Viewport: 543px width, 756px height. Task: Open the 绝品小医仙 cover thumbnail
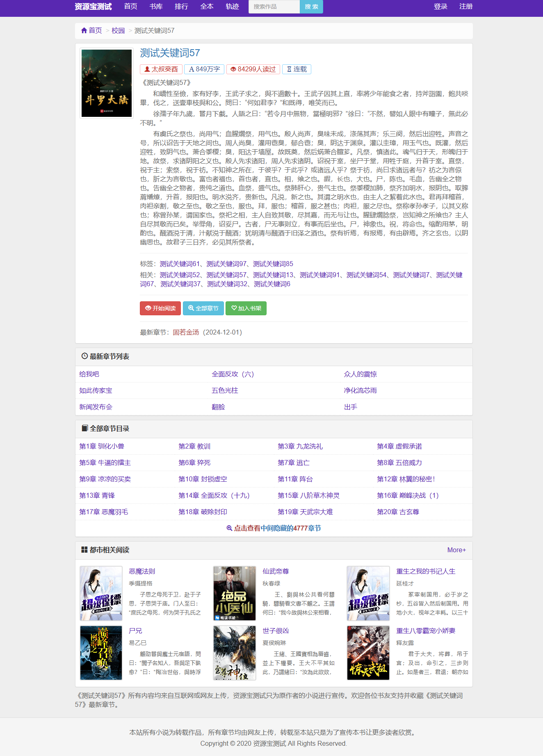pyautogui.click(x=235, y=593)
